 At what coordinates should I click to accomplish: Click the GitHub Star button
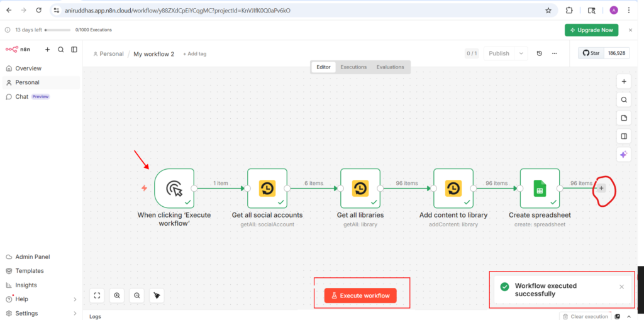pyautogui.click(x=591, y=53)
